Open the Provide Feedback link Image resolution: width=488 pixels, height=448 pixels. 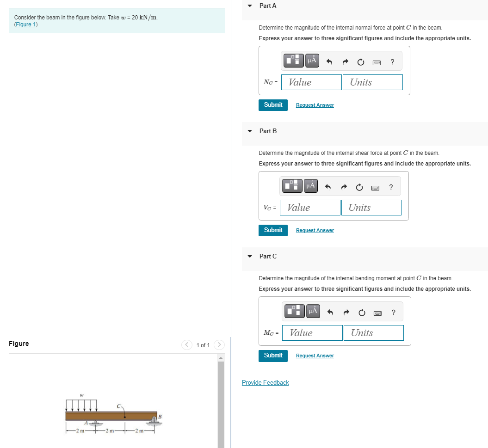[x=266, y=383]
